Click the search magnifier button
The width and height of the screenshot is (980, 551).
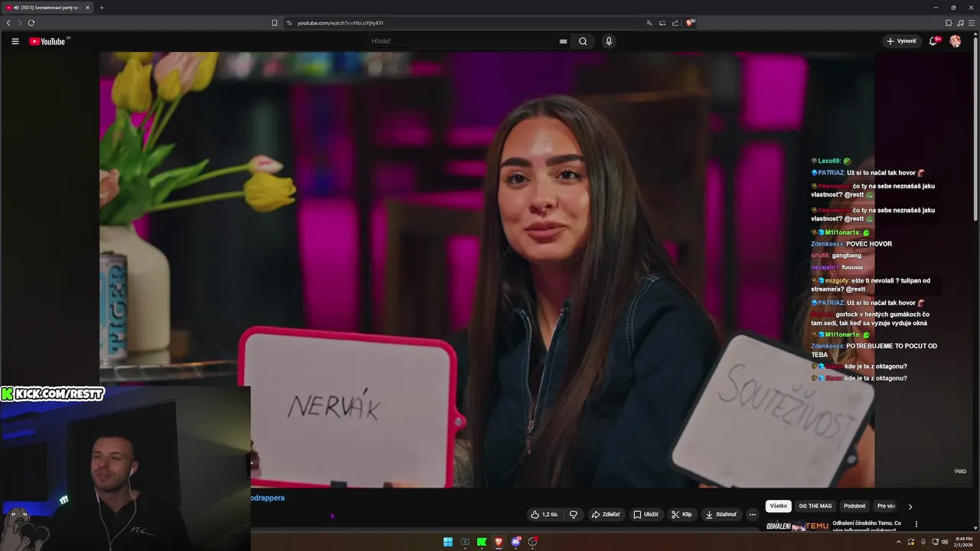[x=583, y=41]
